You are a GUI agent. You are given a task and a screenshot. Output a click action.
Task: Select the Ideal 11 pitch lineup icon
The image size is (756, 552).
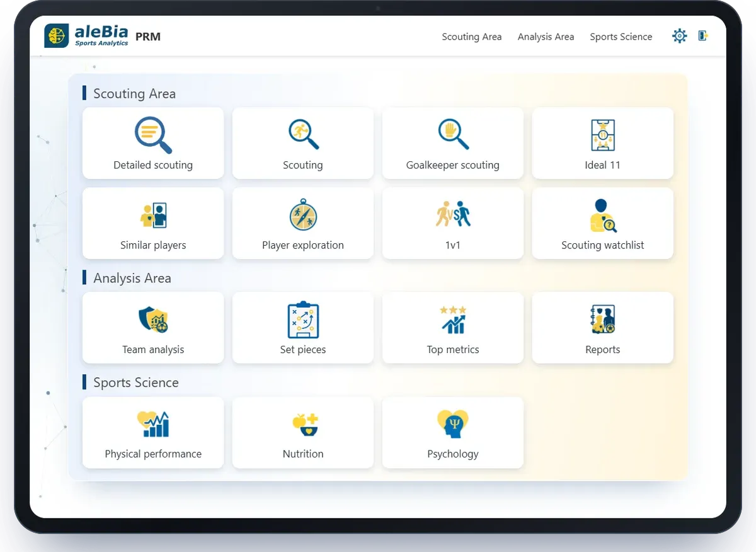[x=603, y=135]
